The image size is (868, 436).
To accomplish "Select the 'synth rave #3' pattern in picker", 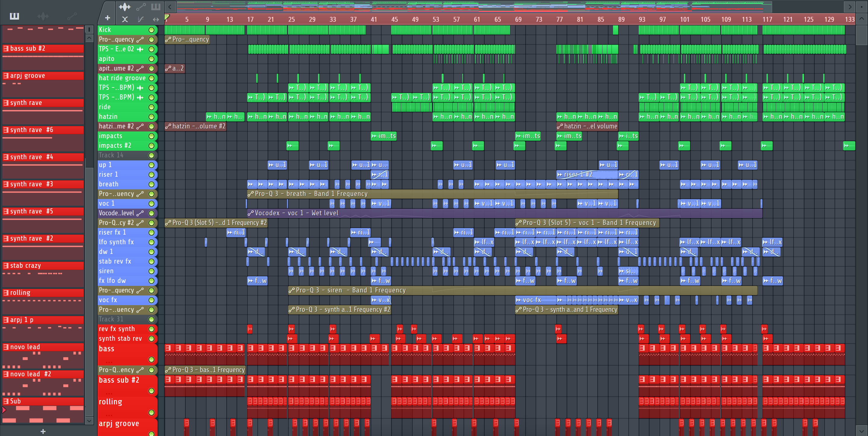I will tap(43, 184).
